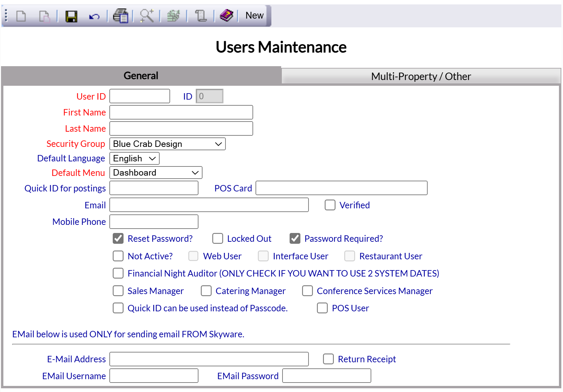Open the Security Group dropdown
563x392 pixels.
tap(167, 144)
